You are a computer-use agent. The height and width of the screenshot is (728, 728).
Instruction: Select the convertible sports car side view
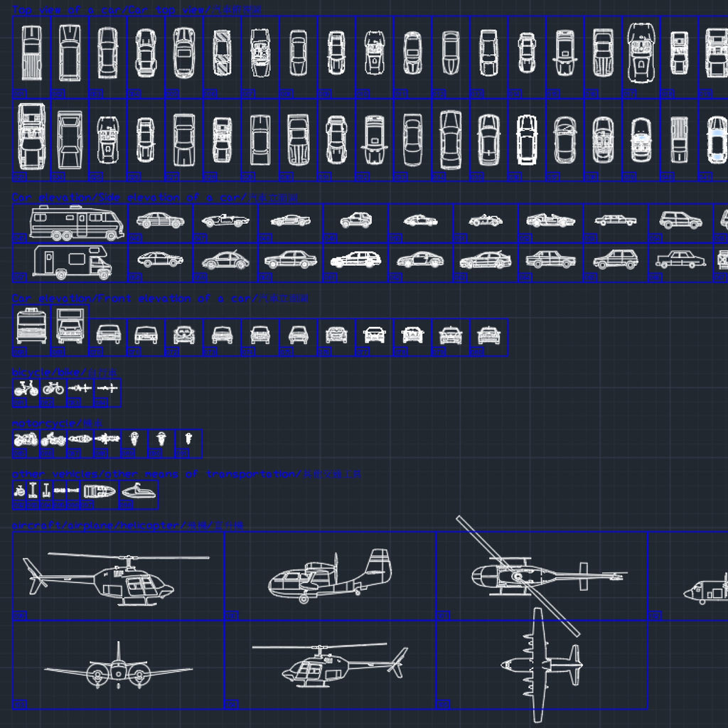point(226,221)
